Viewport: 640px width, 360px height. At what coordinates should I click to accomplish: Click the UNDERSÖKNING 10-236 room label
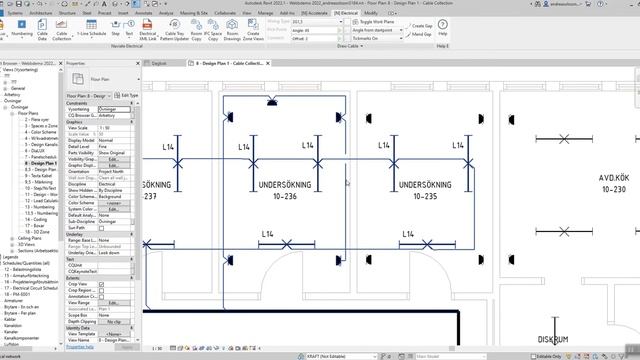[x=284, y=190]
